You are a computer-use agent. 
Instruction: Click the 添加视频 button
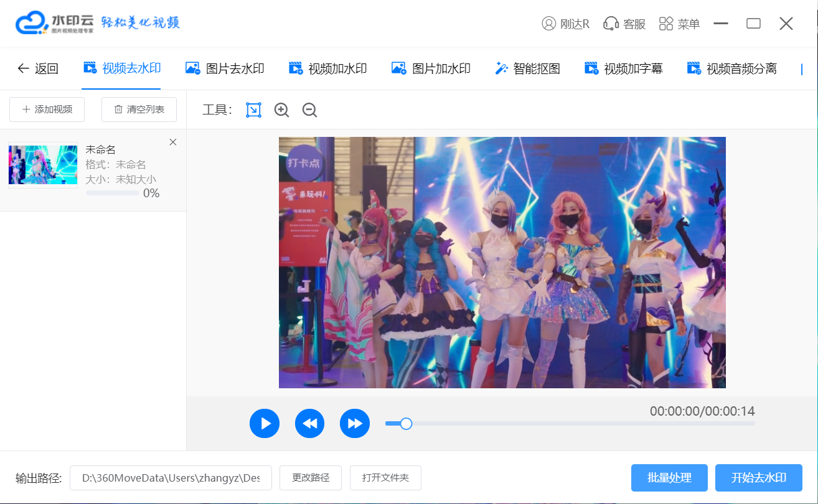tap(47, 110)
